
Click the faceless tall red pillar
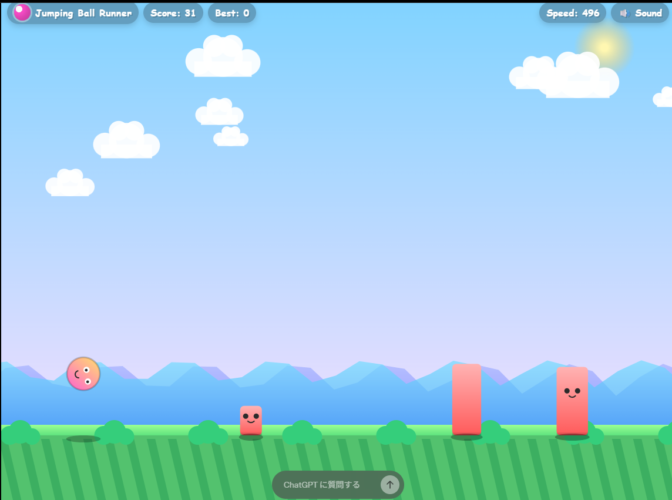pyautogui.click(x=466, y=399)
